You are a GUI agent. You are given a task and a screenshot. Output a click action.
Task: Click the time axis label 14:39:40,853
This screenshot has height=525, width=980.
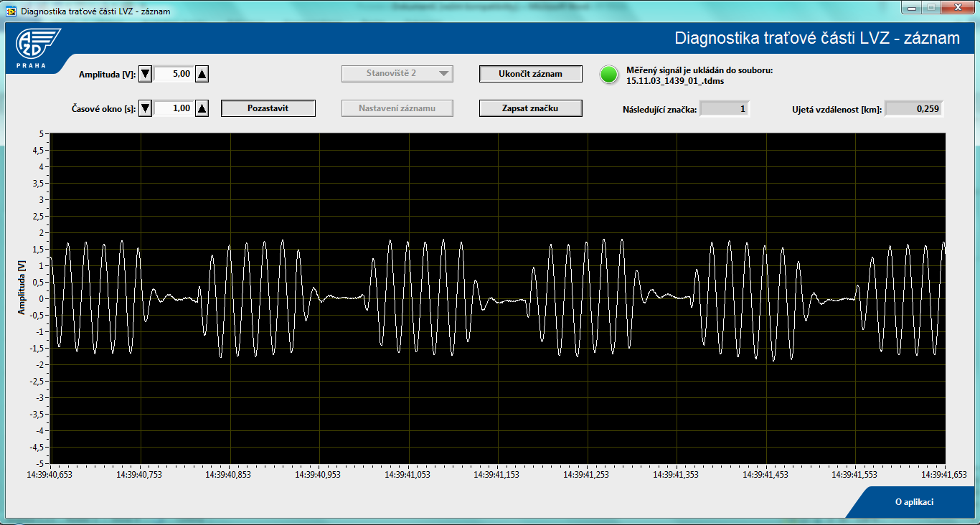pyautogui.click(x=228, y=474)
